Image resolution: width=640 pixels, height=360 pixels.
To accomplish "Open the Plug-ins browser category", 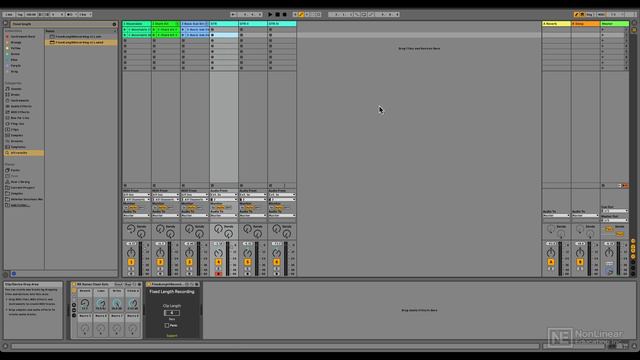I will pyautogui.click(x=17, y=124).
